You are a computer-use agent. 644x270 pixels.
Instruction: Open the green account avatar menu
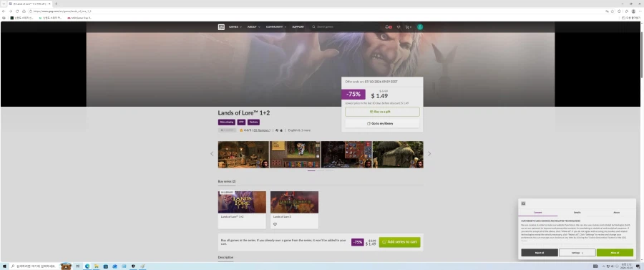(420, 27)
